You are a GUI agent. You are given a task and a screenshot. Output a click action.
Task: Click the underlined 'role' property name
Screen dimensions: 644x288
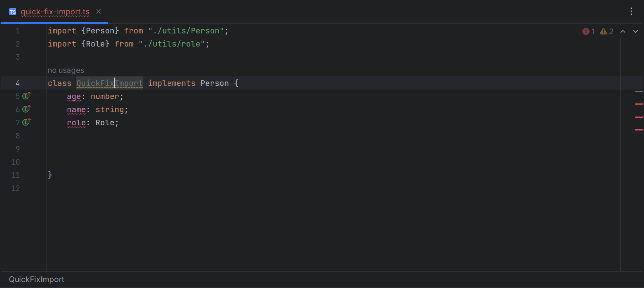coord(76,123)
